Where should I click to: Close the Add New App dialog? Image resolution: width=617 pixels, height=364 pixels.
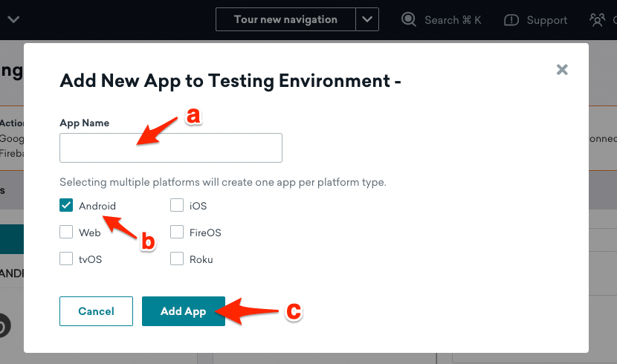562,70
